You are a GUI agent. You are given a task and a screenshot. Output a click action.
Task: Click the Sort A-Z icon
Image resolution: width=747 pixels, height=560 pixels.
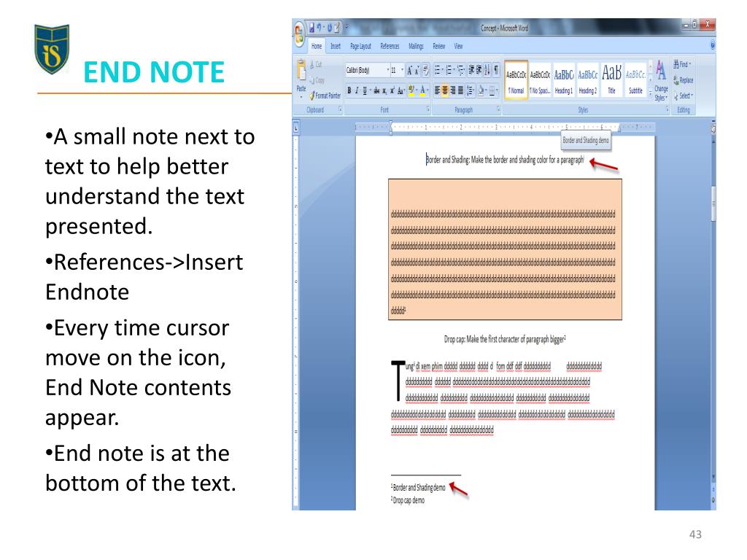pos(487,71)
